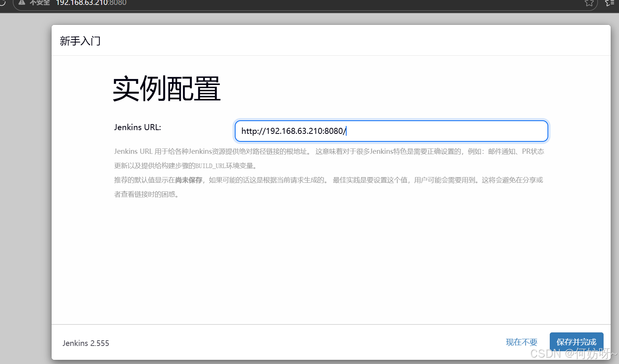Screen dimensions: 619x364
Task: Click the BUILD_URL环境变量 description line
Action: [186, 166]
